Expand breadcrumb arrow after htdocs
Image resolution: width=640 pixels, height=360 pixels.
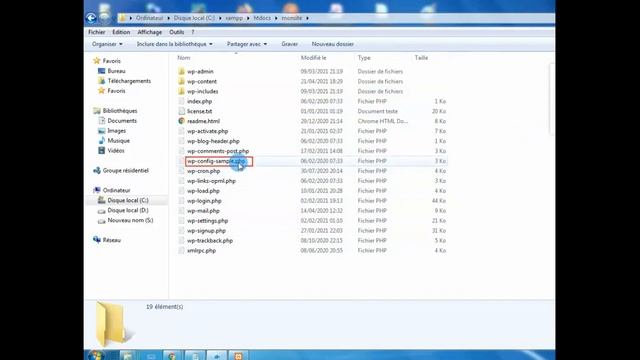pos(276,18)
